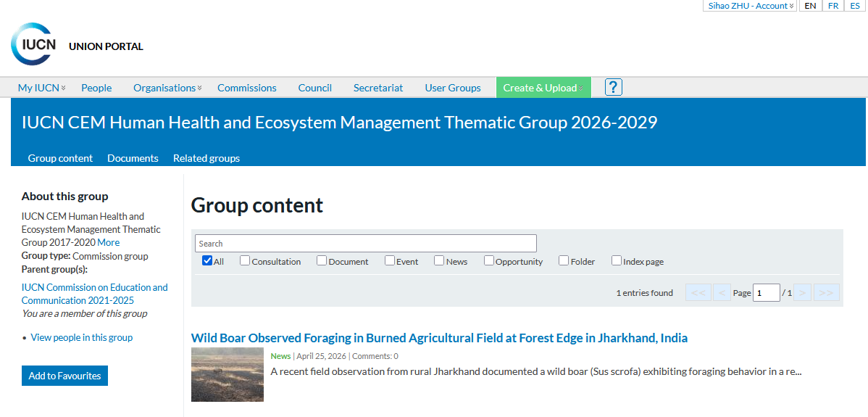
Task: Click the wild boar news thumbnail
Action: point(228,374)
